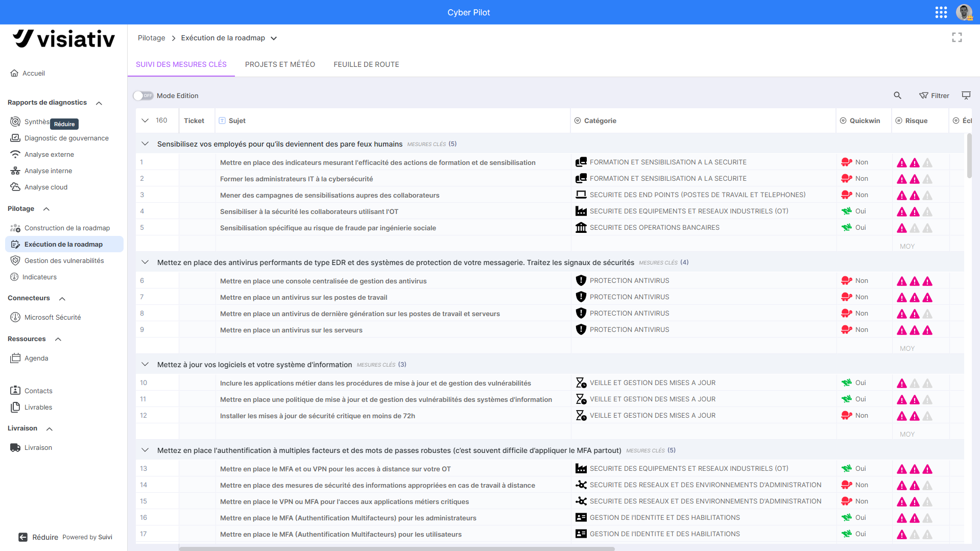The width and height of the screenshot is (980, 551).
Task: Collapse the Pilotage sidebar section
Action: (x=46, y=209)
